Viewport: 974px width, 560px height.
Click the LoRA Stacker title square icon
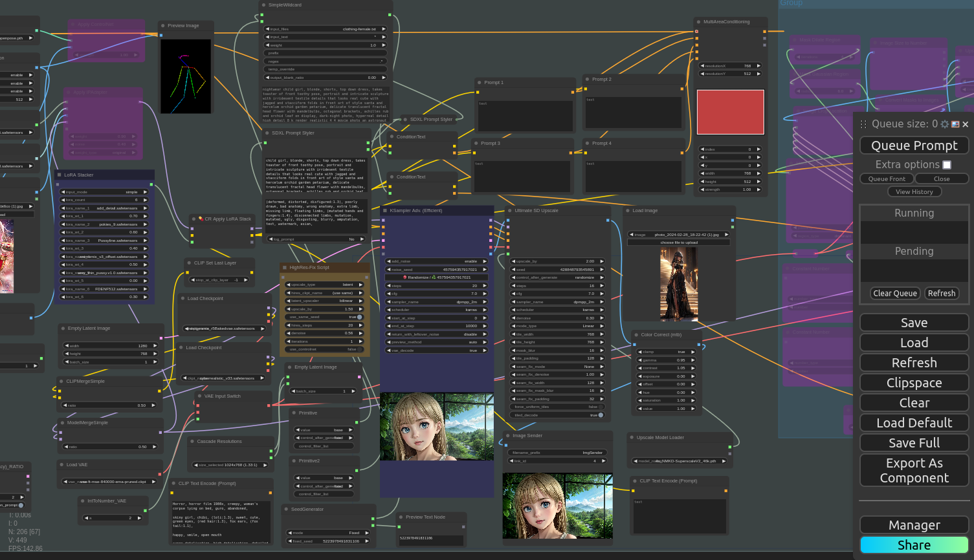point(59,175)
